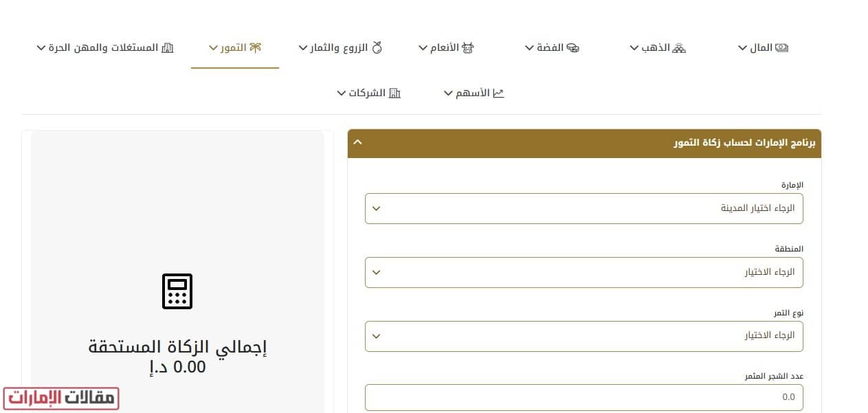Open the الإمارة city selection dropdown

[x=583, y=208]
